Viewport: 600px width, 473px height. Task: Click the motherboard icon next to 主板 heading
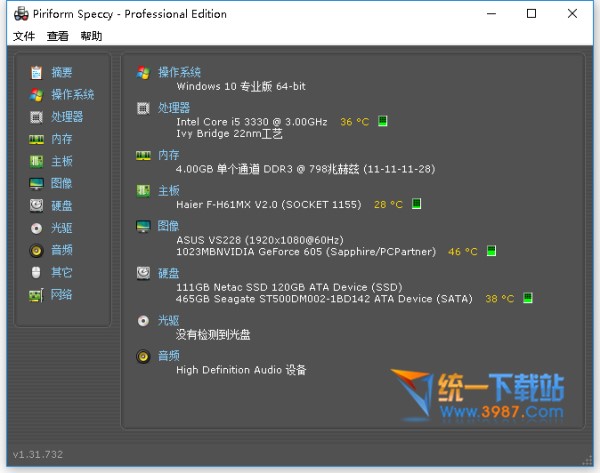(143, 191)
